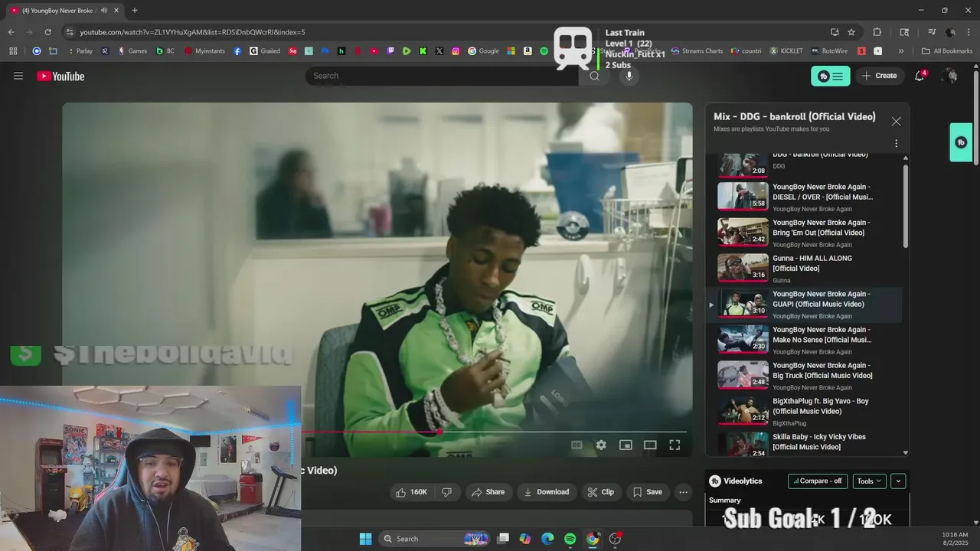Open the Games bookmark
The image size is (980, 551).
[x=132, y=51]
